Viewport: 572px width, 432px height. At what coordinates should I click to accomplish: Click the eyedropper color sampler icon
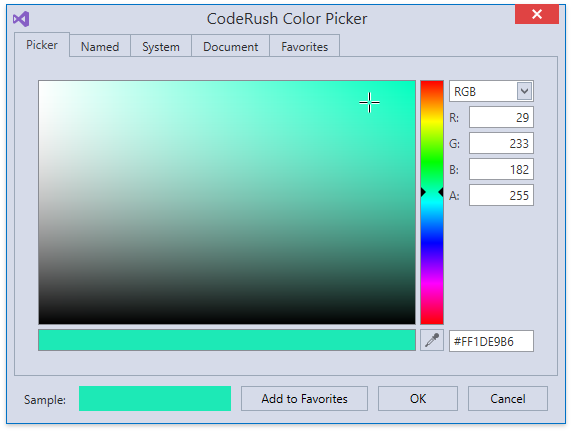[x=432, y=340]
